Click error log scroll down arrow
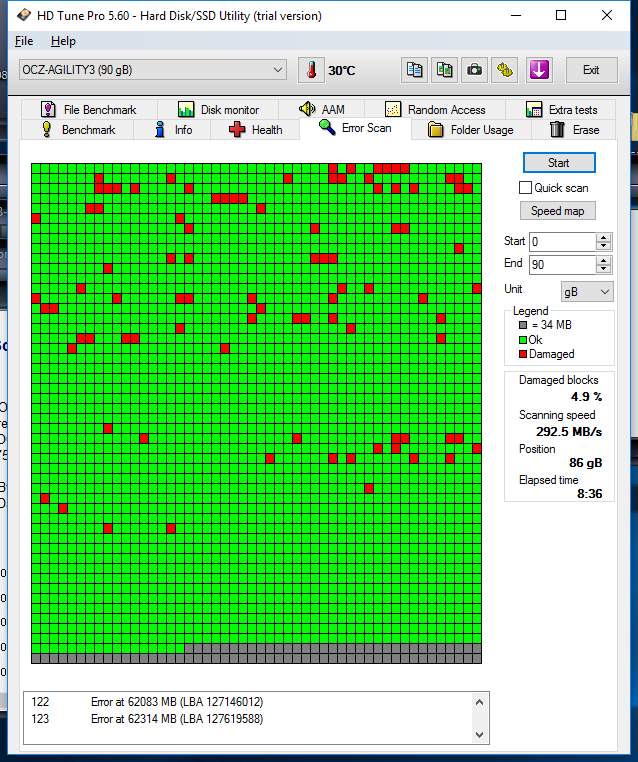The image size is (638, 762). [479, 734]
